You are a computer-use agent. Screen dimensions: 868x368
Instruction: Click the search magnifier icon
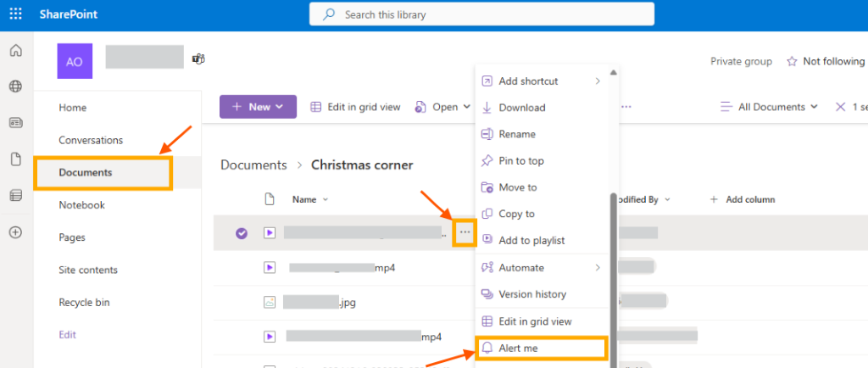click(x=329, y=14)
